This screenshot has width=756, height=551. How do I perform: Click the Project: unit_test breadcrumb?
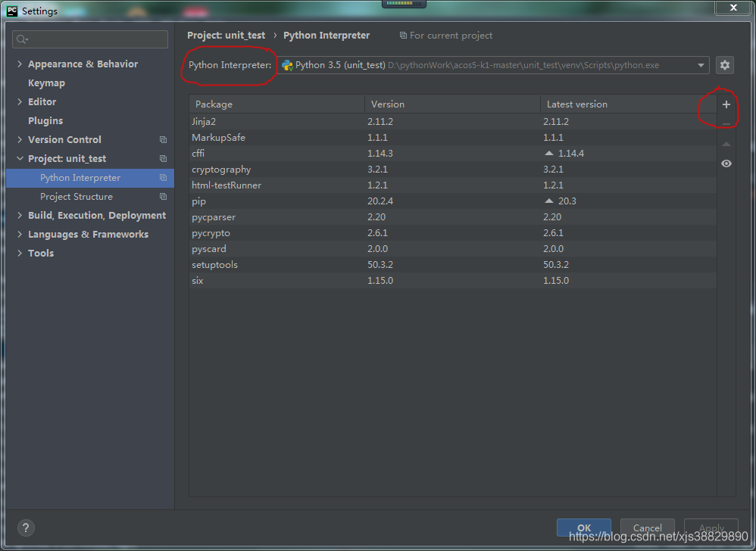pos(226,35)
